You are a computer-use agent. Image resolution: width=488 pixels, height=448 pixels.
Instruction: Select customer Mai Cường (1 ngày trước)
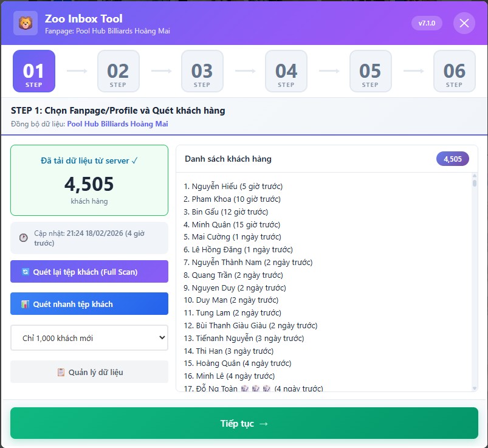click(x=233, y=237)
